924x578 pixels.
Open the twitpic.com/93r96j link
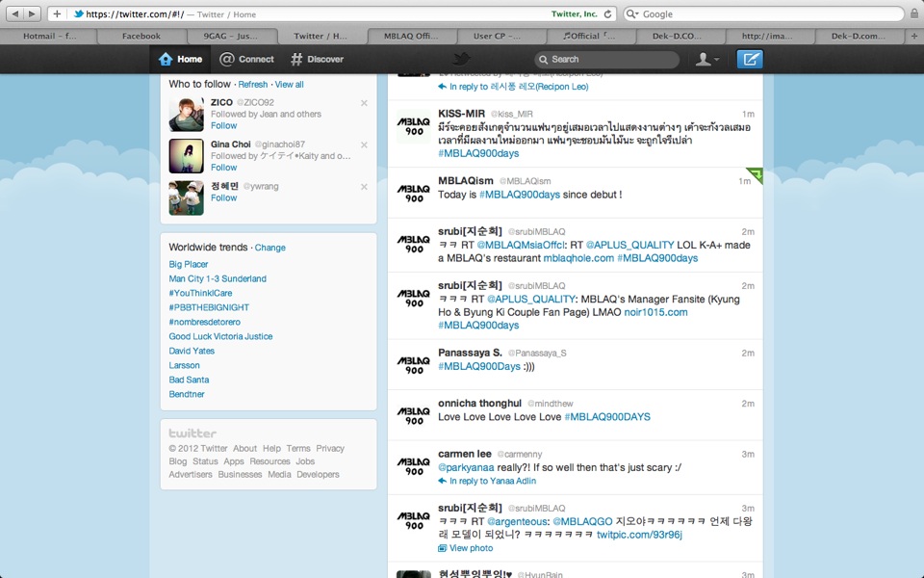[x=639, y=535]
